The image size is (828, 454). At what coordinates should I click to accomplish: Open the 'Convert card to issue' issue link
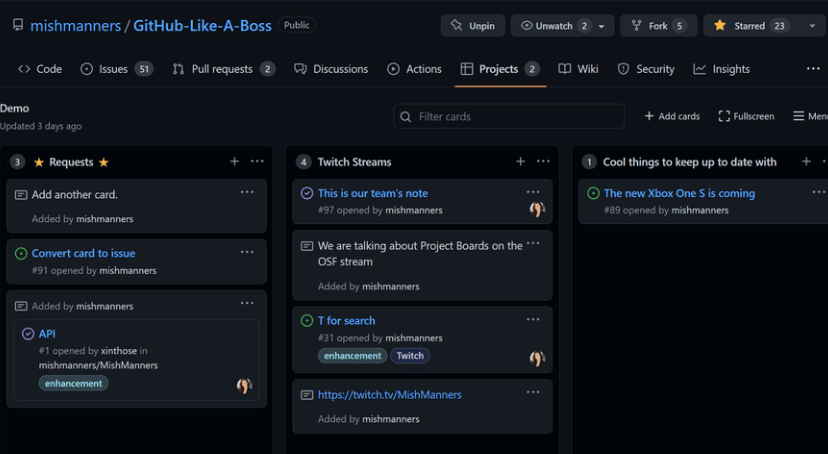point(83,253)
